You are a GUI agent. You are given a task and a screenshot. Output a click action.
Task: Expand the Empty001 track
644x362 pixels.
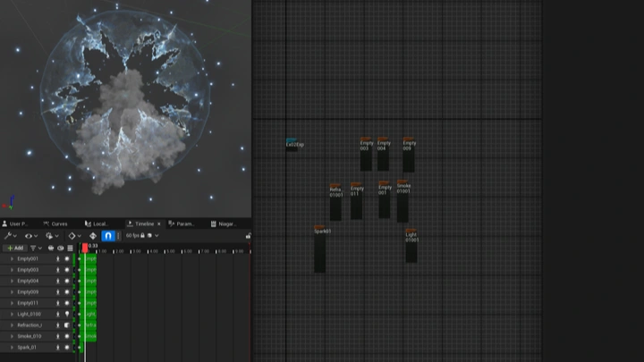click(x=12, y=259)
